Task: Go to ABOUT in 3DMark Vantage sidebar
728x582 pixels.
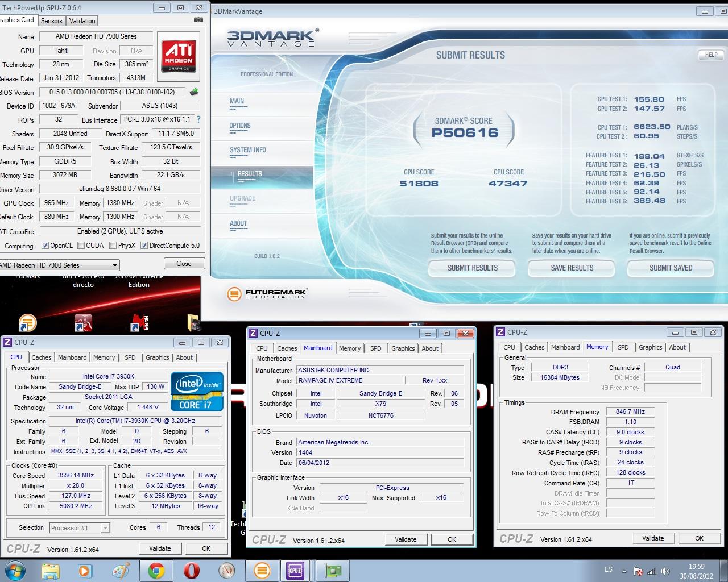Action: point(238,223)
